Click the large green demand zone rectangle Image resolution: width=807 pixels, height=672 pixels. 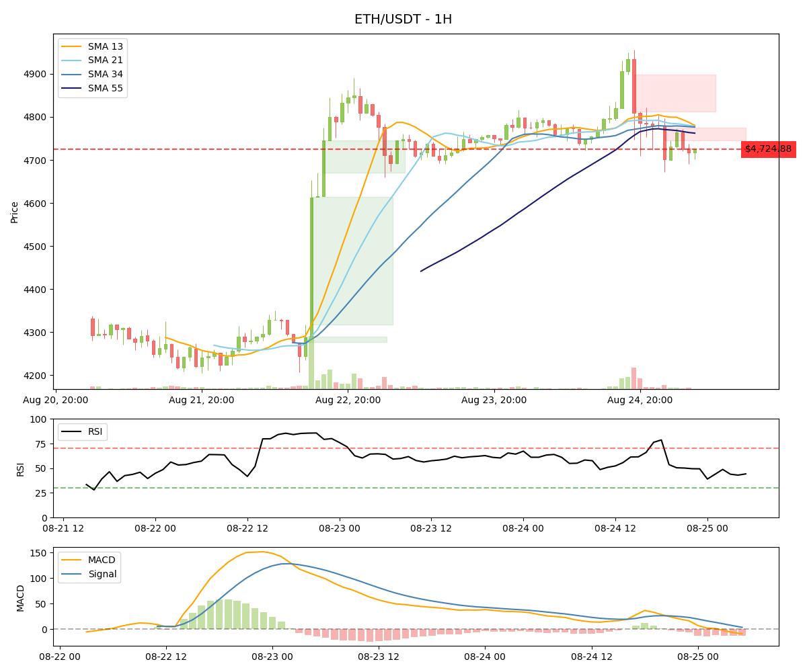352,261
